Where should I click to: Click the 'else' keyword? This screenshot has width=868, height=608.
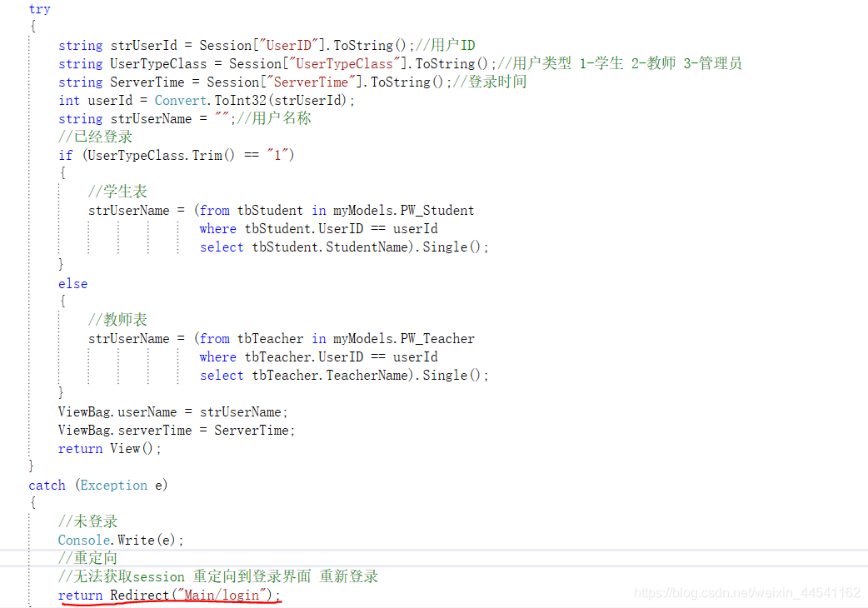(x=73, y=284)
